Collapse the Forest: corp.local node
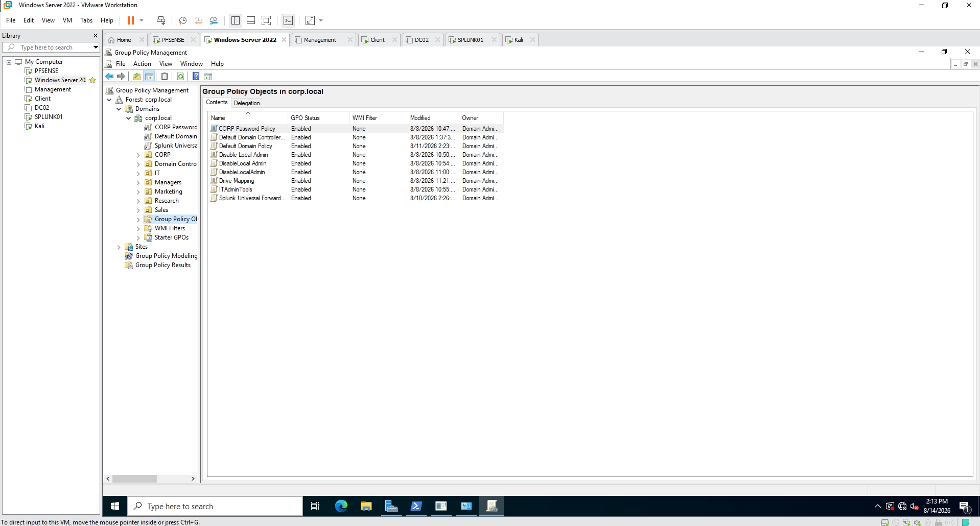The image size is (980, 526). click(109, 100)
